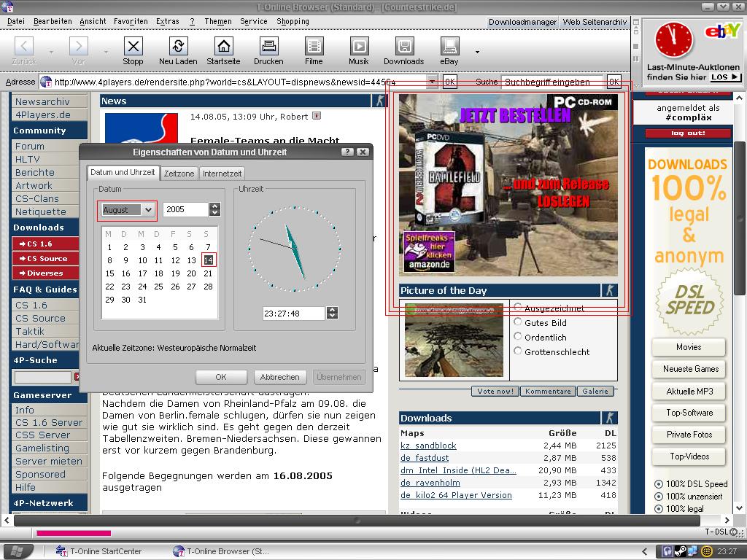Open the de_ravenholm map link

430,483
